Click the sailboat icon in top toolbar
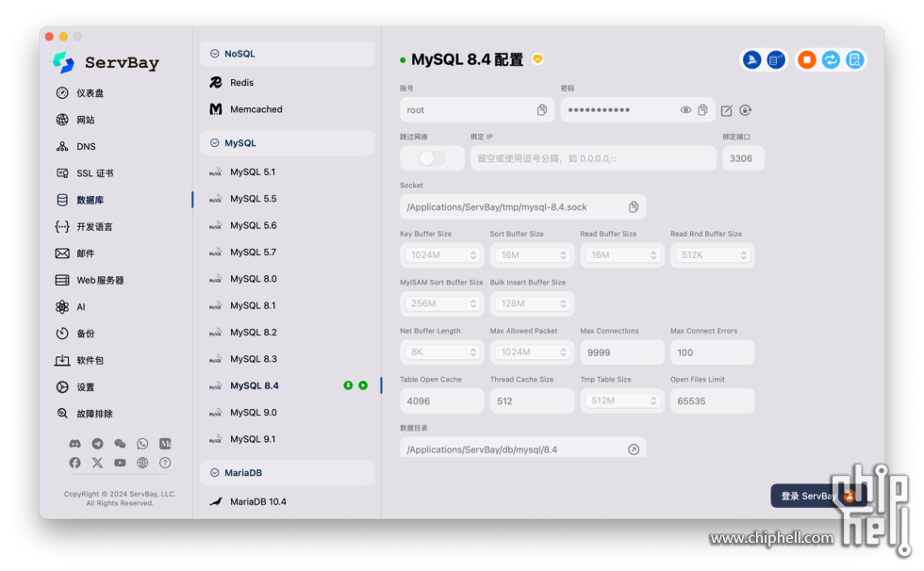The height and width of the screenshot is (571, 924). click(752, 59)
